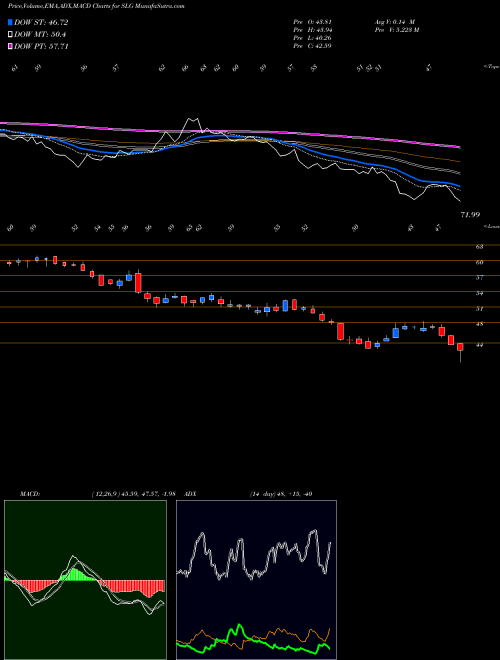The width and height of the screenshot is (500, 660).
Task: Click the Pre O: 43.81 value
Action: point(312,21)
